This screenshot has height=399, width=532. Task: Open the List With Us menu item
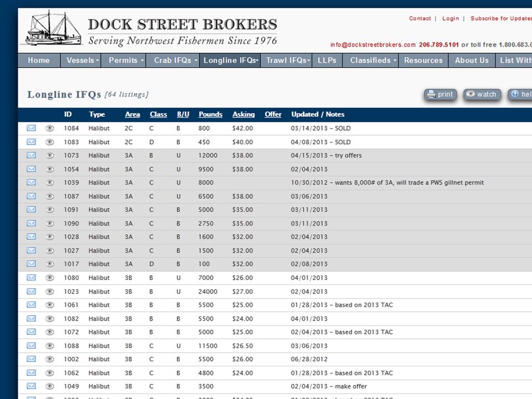514,60
